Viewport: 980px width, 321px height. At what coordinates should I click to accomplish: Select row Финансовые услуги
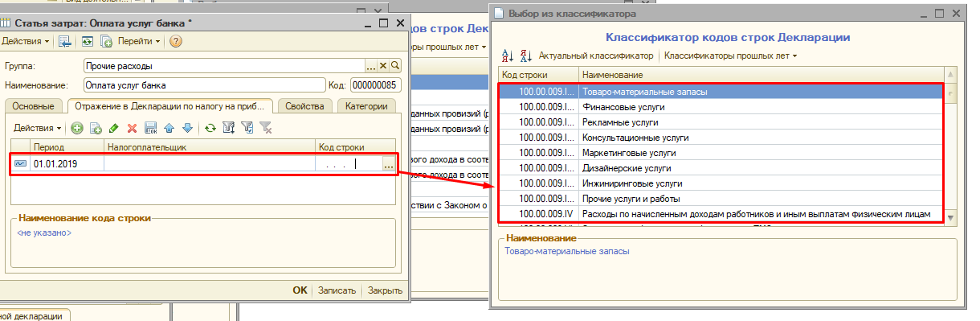[722, 106]
